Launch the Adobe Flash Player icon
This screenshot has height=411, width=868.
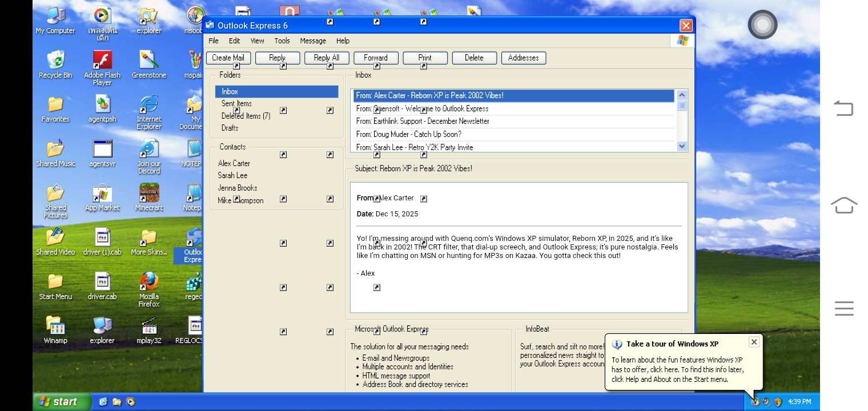102,68
